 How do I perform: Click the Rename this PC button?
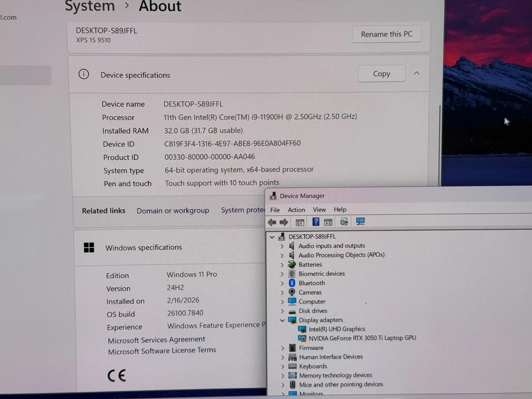[386, 34]
